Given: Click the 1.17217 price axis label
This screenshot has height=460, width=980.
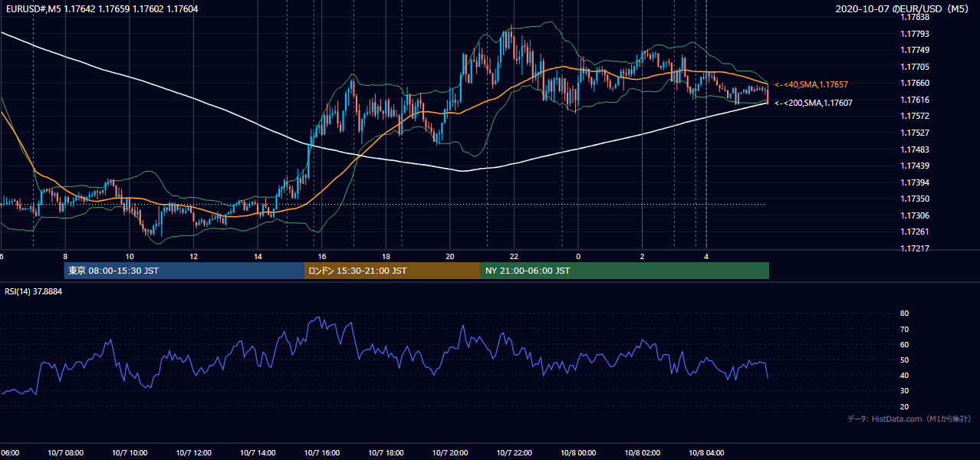Looking at the screenshot, I should coord(915,248).
